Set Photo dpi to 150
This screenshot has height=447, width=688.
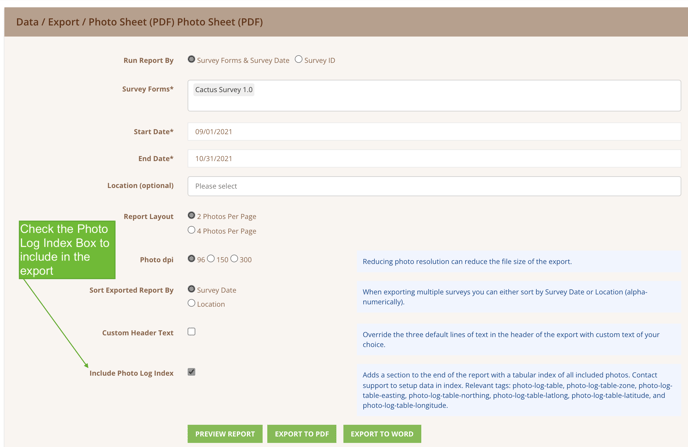point(211,259)
